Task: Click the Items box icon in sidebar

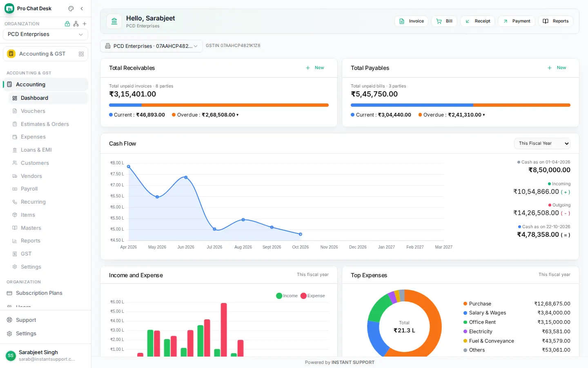Action: (x=15, y=215)
